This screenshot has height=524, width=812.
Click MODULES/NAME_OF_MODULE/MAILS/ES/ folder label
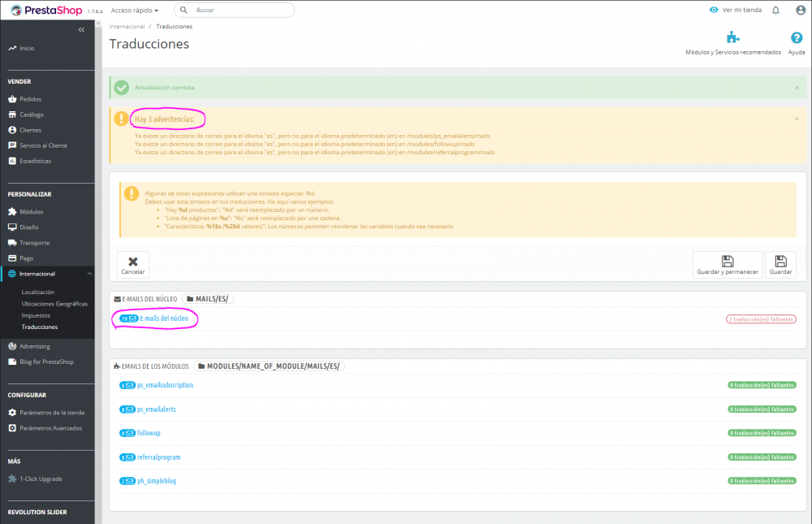pyautogui.click(x=270, y=366)
